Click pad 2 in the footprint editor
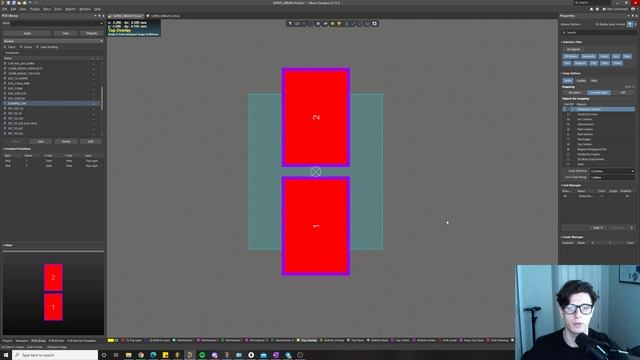This screenshot has height=360, width=640. [316, 118]
